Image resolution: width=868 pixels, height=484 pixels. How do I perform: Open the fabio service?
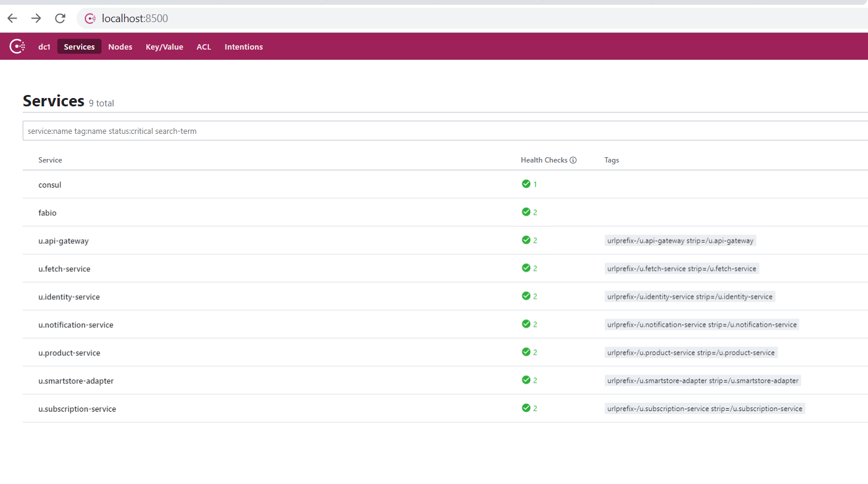tap(48, 213)
